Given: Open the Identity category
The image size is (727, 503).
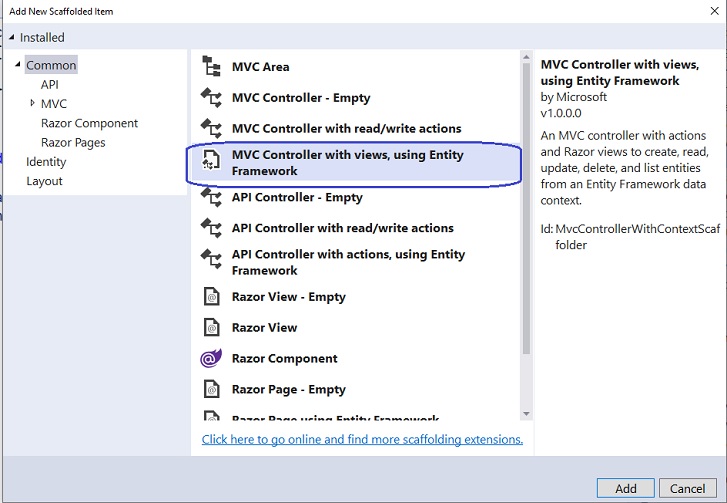Looking at the screenshot, I should point(46,162).
